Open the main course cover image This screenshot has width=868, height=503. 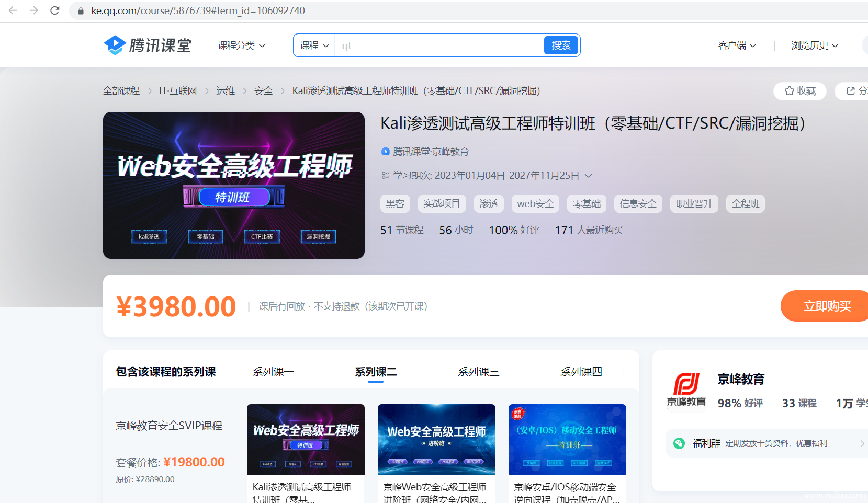click(234, 185)
